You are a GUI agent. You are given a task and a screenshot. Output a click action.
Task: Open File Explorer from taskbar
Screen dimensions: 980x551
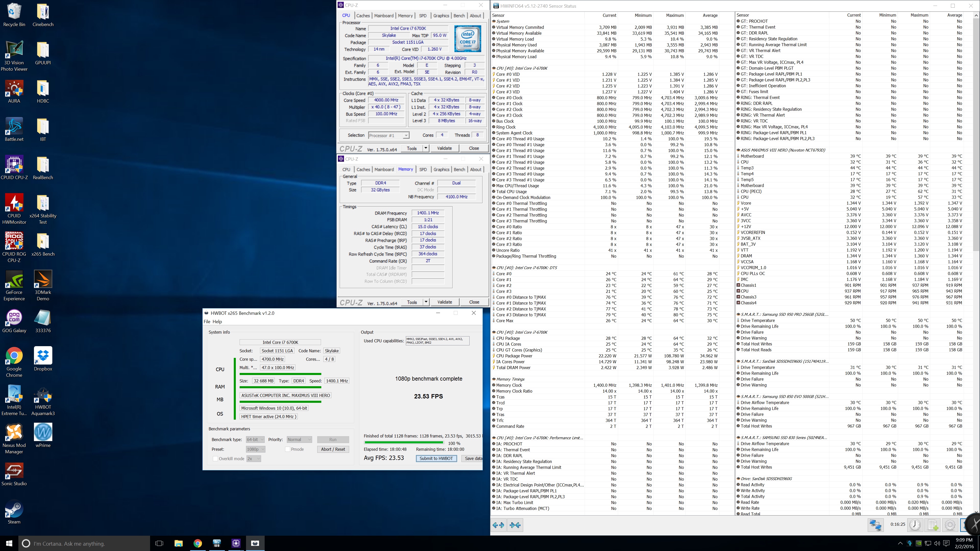178,543
